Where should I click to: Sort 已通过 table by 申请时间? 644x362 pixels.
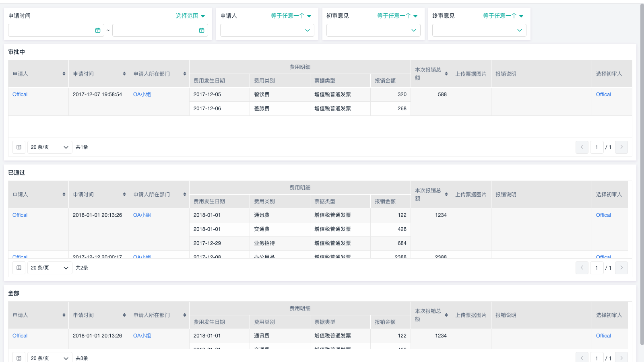[x=124, y=194]
